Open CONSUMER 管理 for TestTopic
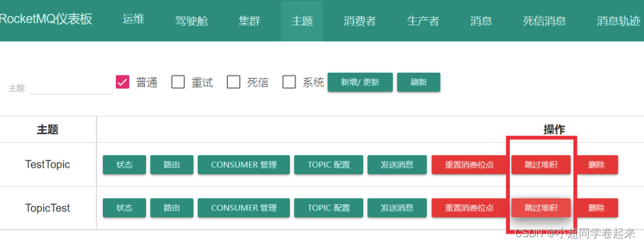Viewport: 644px width, 244px height. 244,165
